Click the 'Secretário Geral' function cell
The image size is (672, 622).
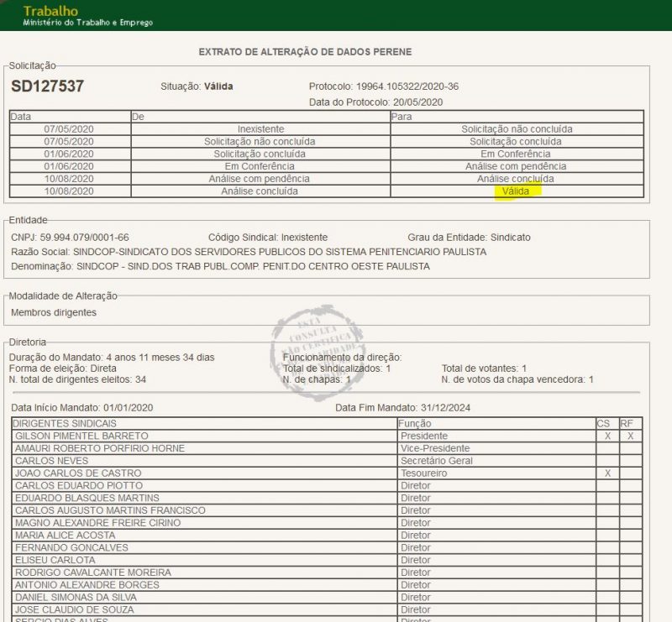496,461
